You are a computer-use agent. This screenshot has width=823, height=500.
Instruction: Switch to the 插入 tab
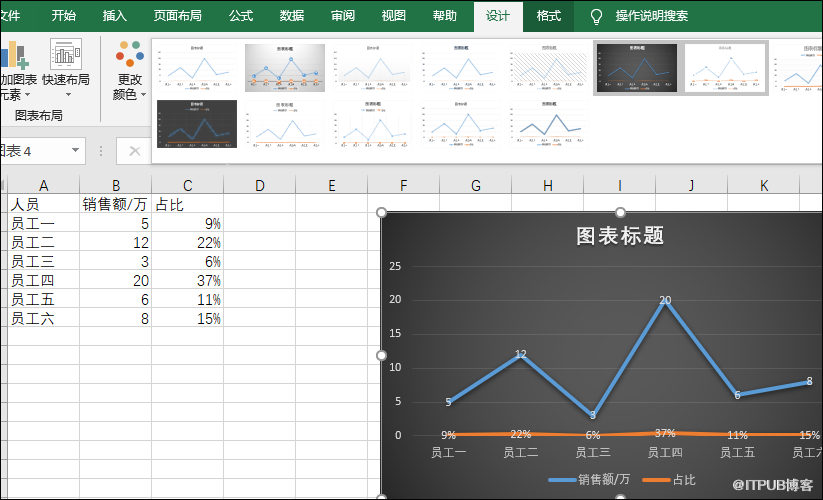click(x=115, y=16)
